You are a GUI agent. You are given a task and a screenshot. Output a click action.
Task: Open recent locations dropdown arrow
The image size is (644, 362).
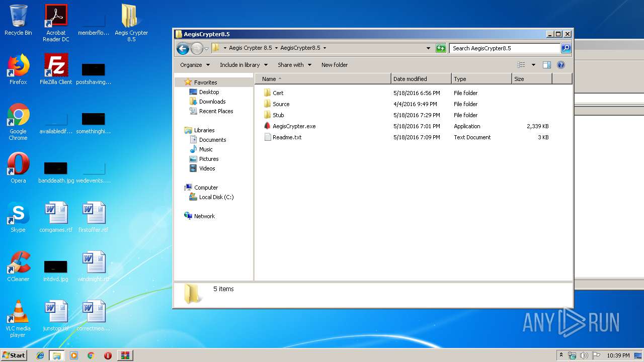[x=206, y=49]
